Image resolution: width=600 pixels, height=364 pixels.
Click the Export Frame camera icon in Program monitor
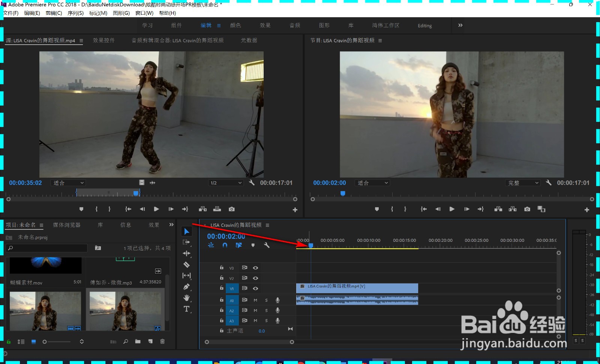click(x=527, y=209)
